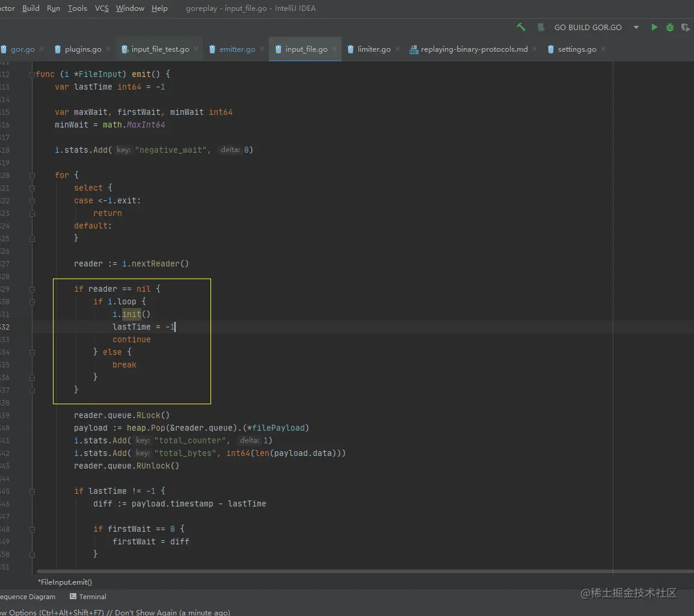Close the plugins.go tab

[x=108, y=49]
